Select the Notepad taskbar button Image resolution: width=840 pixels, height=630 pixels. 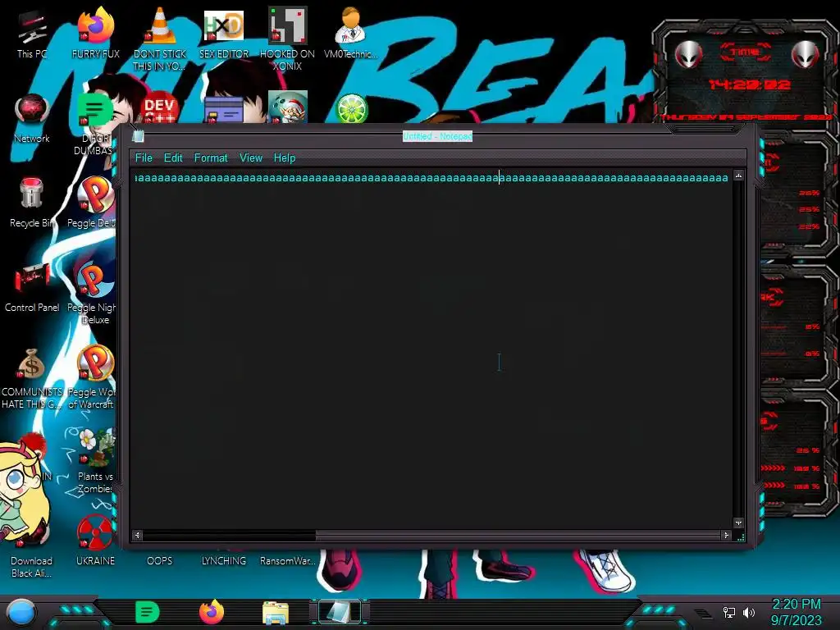(x=339, y=612)
